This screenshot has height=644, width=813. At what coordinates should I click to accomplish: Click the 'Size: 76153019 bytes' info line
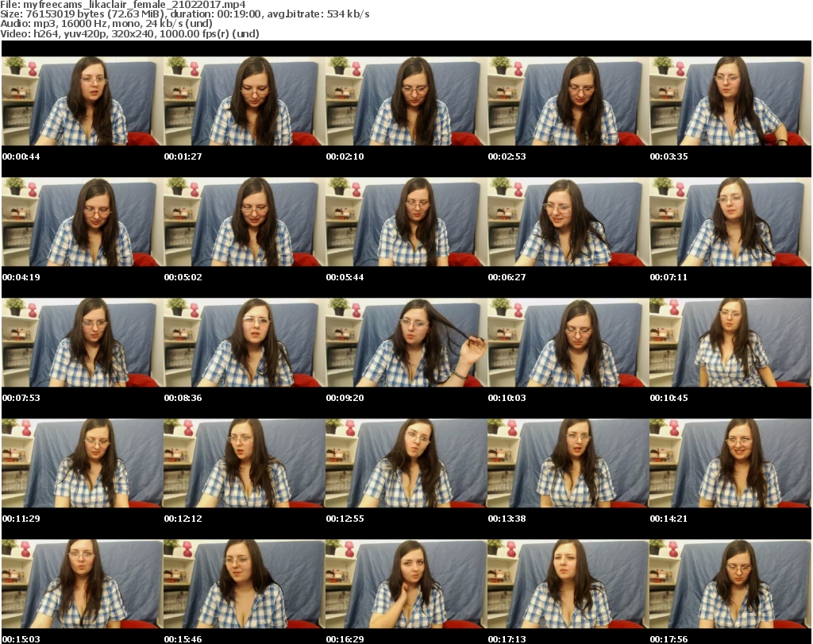184,14
